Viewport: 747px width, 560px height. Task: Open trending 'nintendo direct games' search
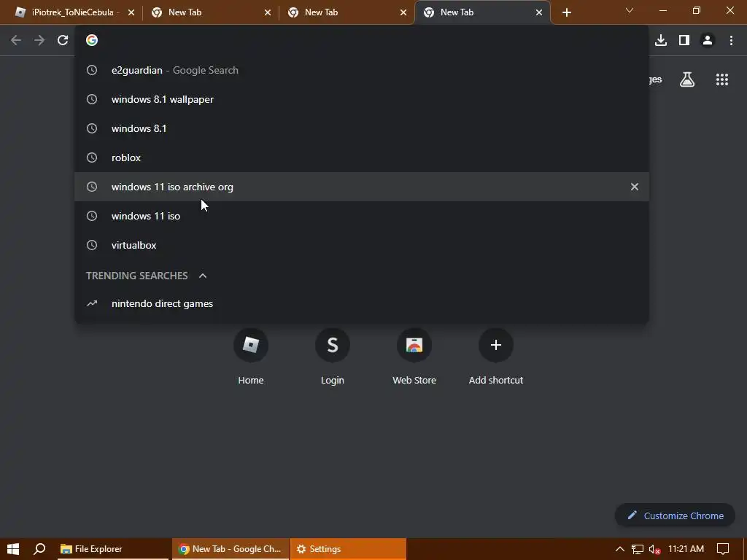click(x=362, y=304)
